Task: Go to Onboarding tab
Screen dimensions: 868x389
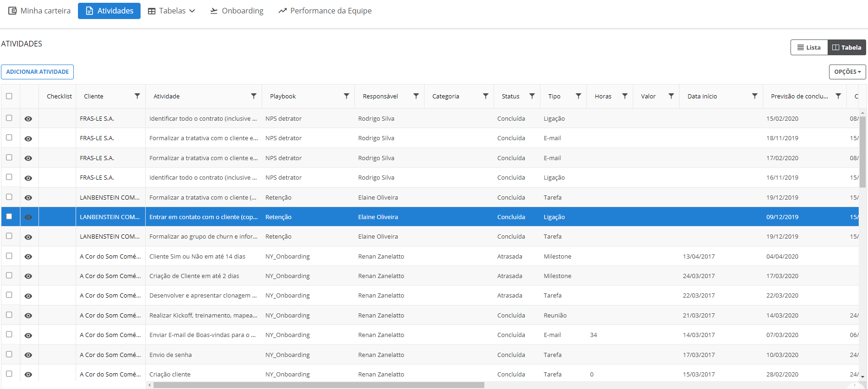Action: click(x=237, y=11)
